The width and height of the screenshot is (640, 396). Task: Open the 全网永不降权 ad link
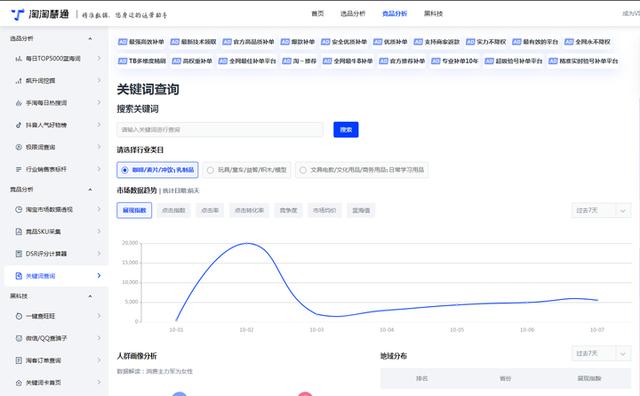coord(588,42)
